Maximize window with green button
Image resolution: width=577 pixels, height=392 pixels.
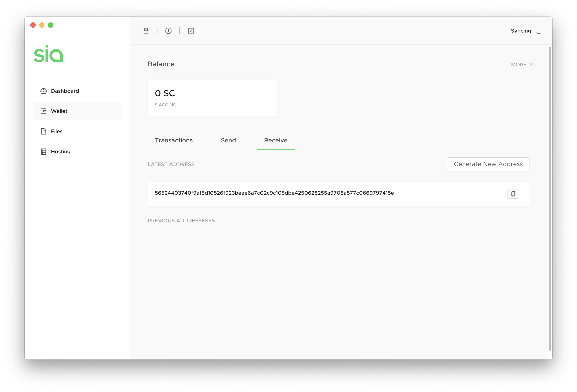[x=51, y=25]
